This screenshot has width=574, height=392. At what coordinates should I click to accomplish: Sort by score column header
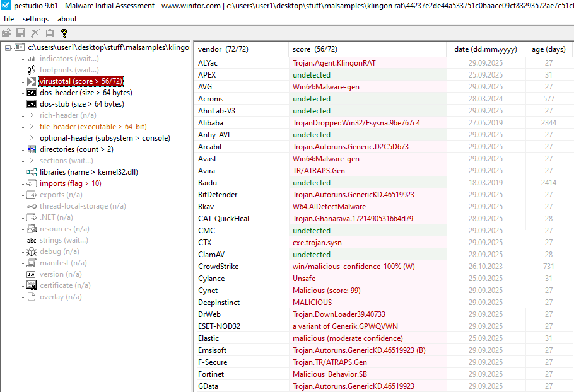point(368,49)
